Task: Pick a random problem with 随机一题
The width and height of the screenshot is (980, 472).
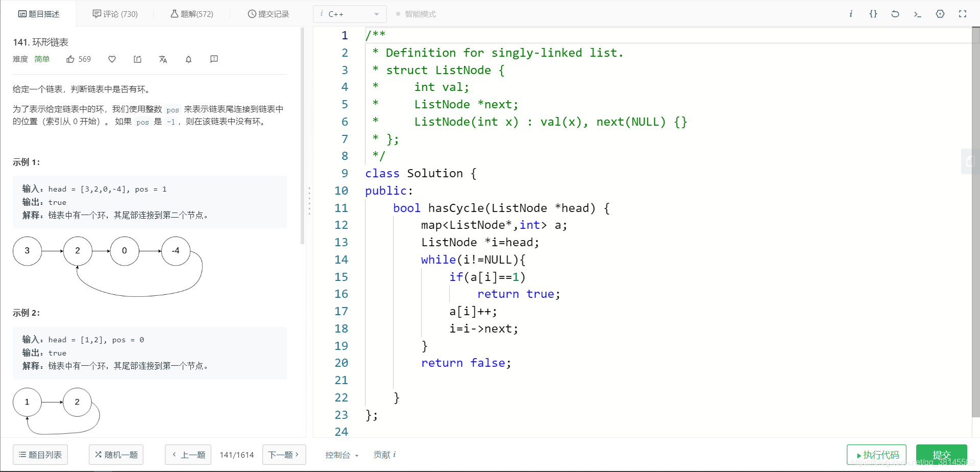Action: click(116, 455)
